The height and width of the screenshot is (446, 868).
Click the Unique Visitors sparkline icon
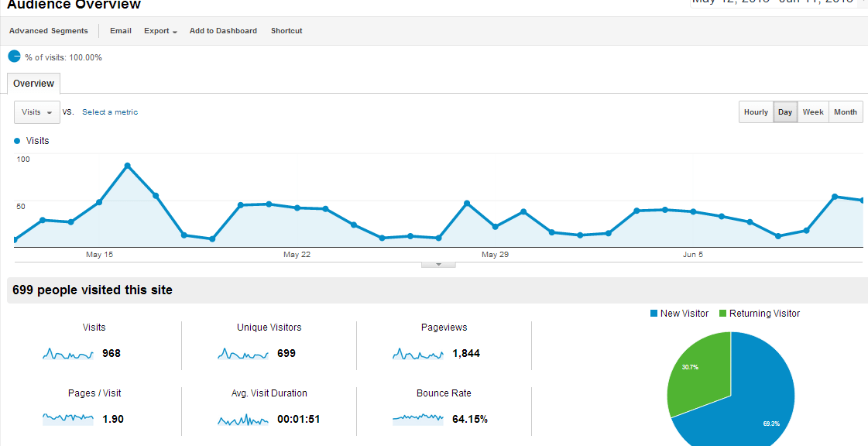click(243, 354)
